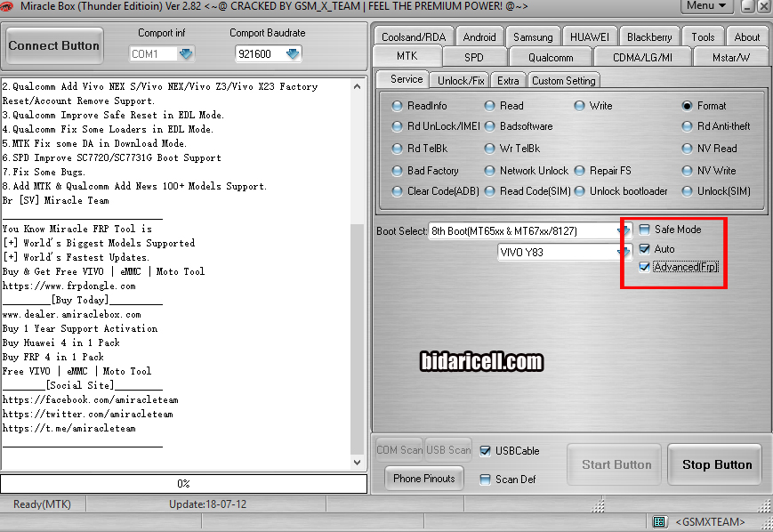The height and width of the screenshot is (532, 773).
Task: Choose the Unlock(SIM) option
Action: (x=716, y=190)
